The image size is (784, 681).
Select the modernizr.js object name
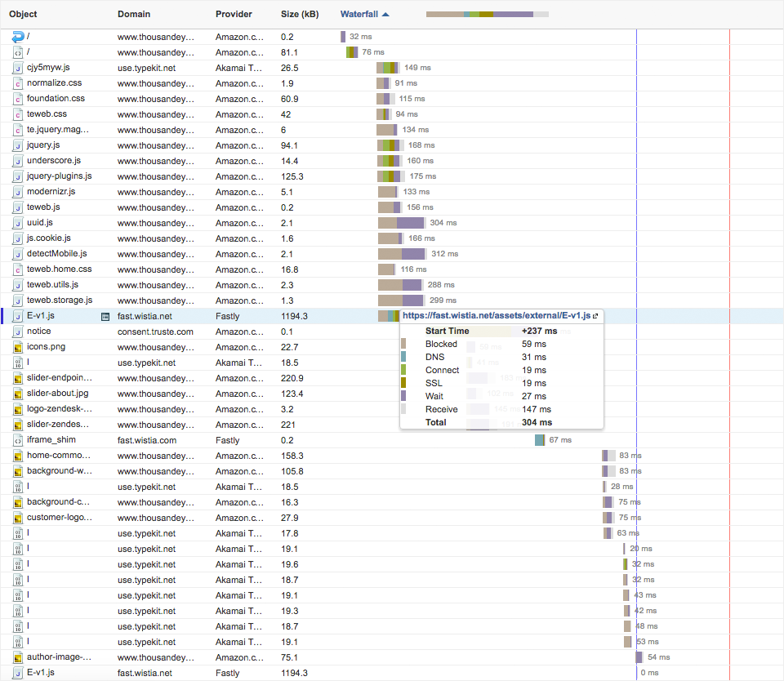51,192
